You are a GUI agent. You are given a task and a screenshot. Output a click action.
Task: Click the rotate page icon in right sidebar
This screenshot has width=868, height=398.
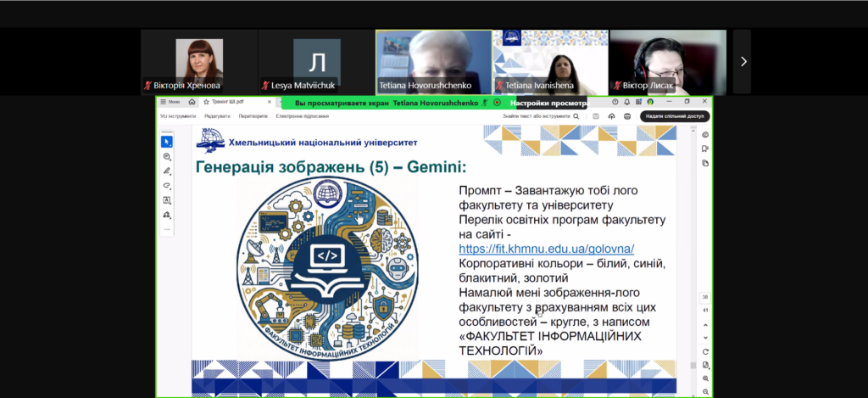coord(705,351)
